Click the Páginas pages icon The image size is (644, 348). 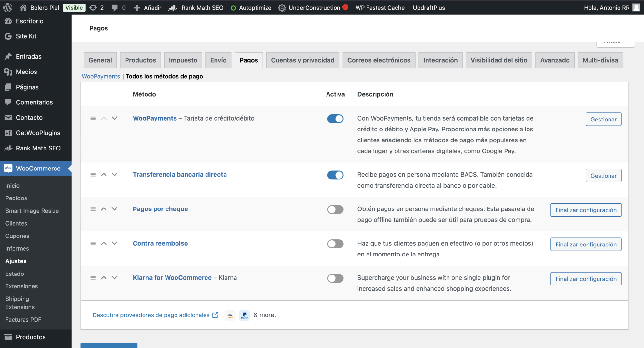8,87
